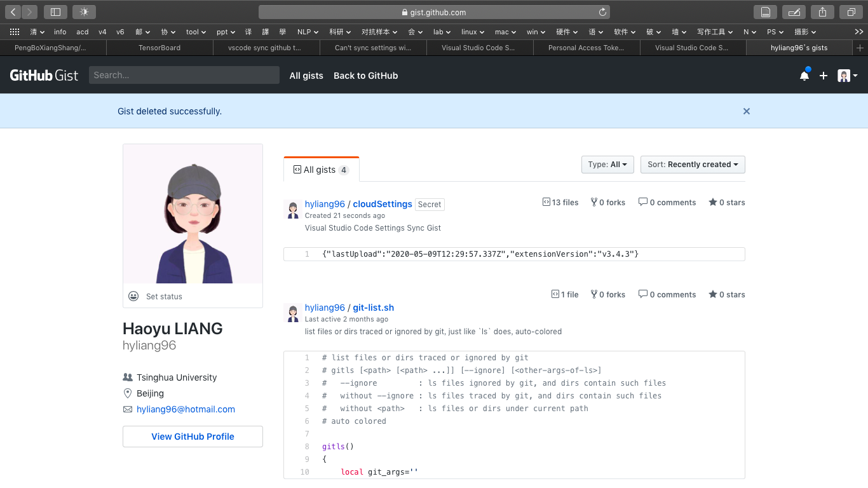Open the cloudSettings gist link

382,204
